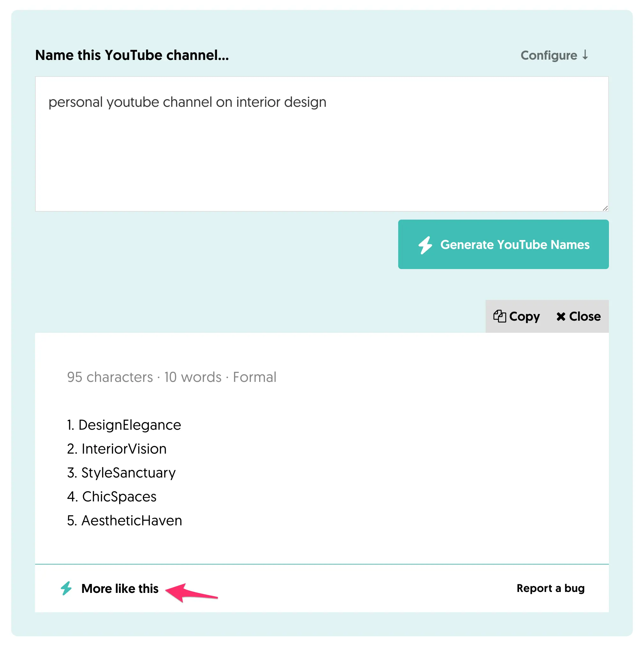Image resolution: width=644 pixels, height=649 pixels.
Task: Expand the Configure options
Action: click(549, 55)
